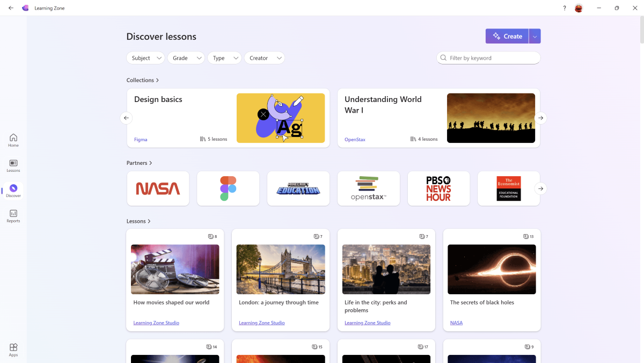Image resolution: width=644 pixels, height=363 pixels.
Task: Open Lessons in the sidebar
Action: [13, 165]
